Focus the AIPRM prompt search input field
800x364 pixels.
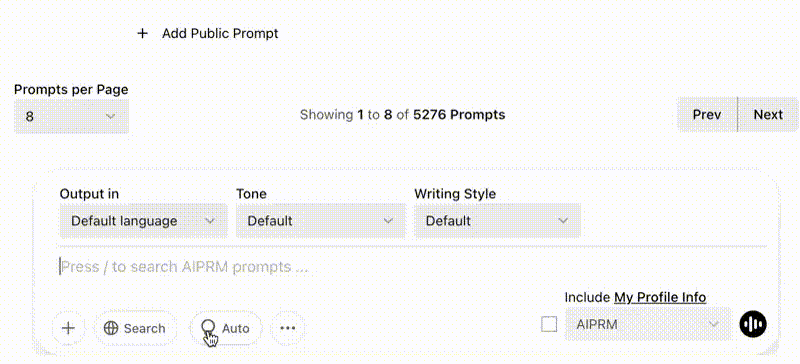tap(412, 267)
